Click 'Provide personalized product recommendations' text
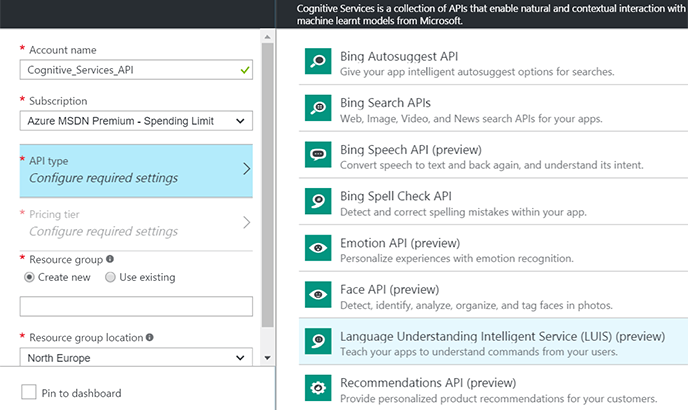Screen dimensions: 688x410 (498, 399)
